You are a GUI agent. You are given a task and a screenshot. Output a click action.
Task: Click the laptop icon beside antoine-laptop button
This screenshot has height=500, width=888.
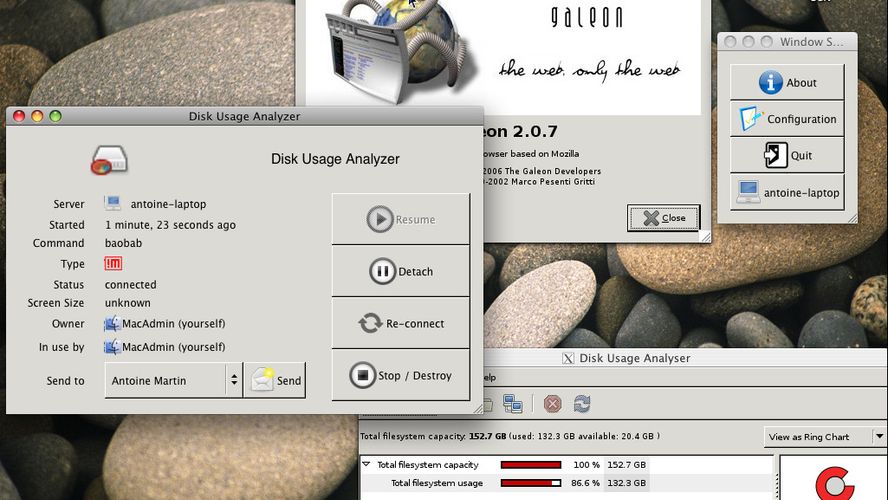[x=748, y=193]
